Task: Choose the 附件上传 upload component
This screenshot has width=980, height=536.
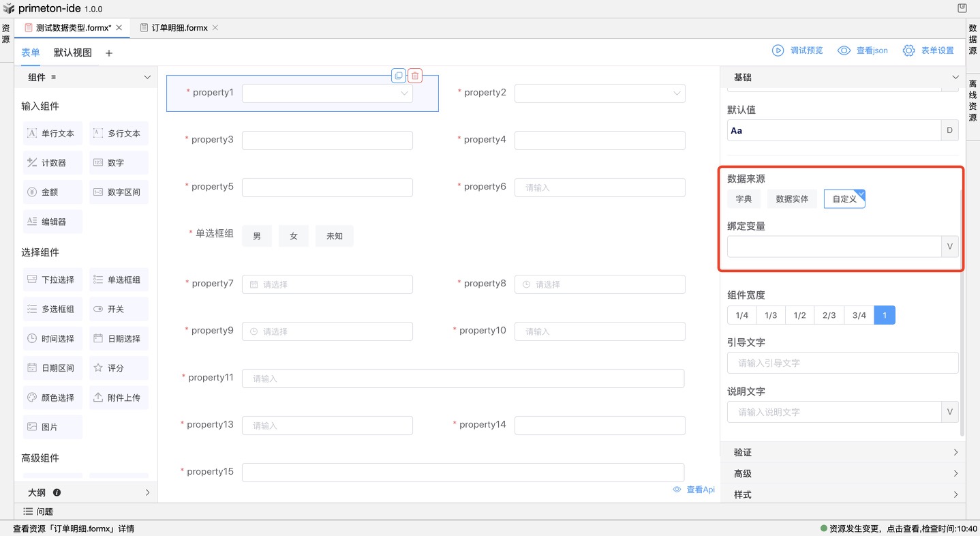Action: click(x=118, y=398)
